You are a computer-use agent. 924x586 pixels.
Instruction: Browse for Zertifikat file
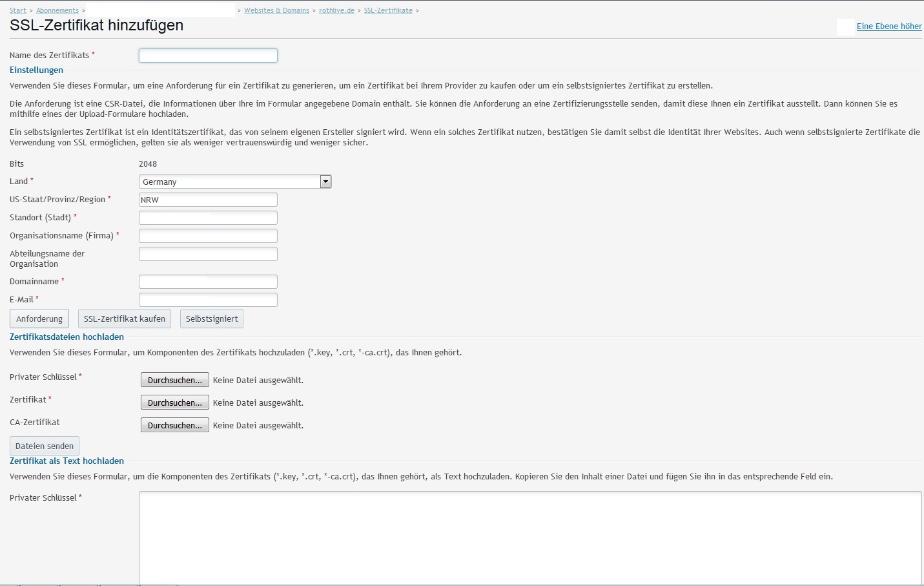coord(175,403)
